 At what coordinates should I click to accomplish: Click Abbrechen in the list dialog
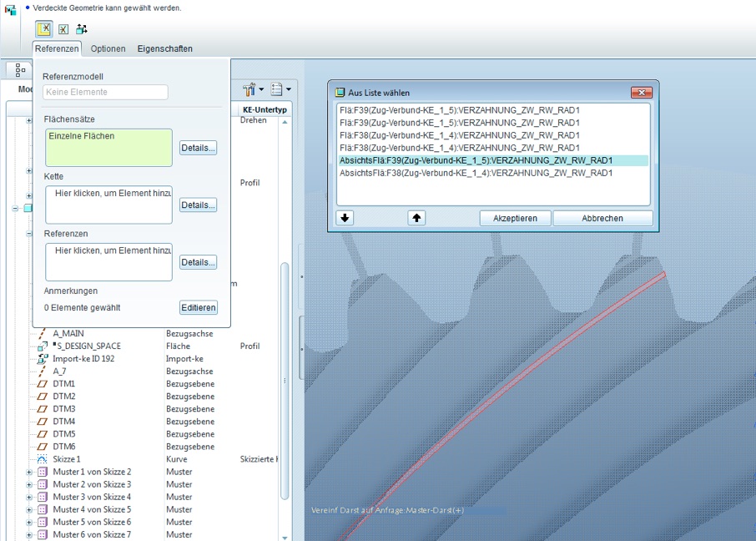coord(602,218)
